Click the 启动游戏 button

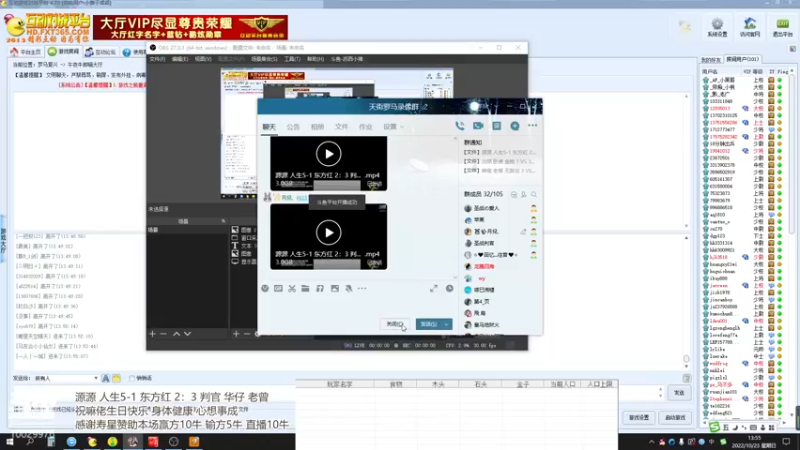[x=676, y=417]
